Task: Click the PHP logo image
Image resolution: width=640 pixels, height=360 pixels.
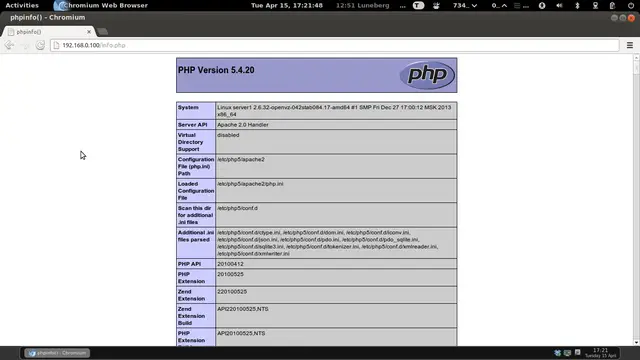Action: tap(427, 75)
